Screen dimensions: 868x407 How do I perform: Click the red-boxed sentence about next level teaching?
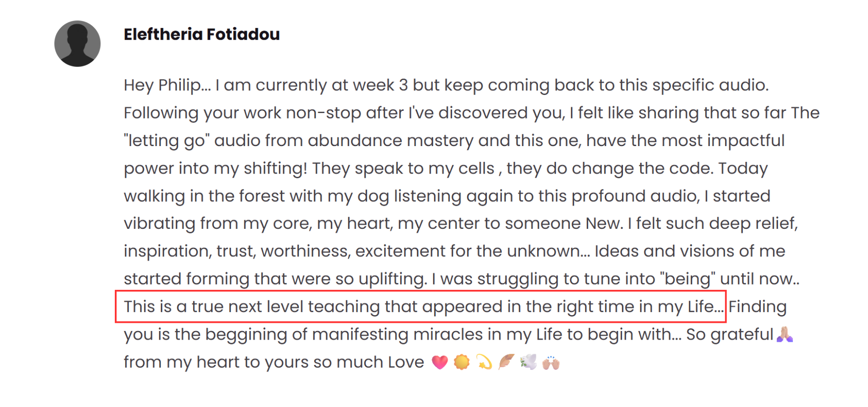(x=424, y=307)
